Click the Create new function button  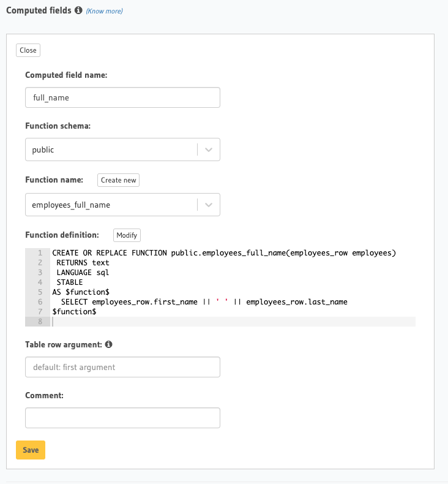tap(119, 180)
